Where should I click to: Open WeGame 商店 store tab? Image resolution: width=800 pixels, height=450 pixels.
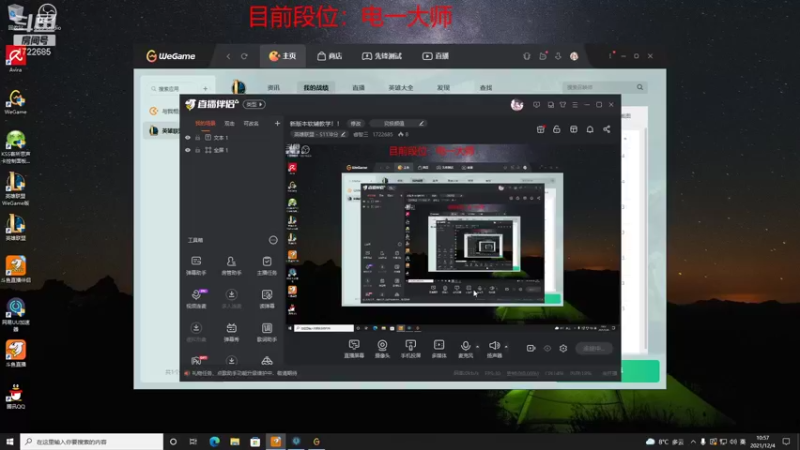[x=330, y=56]
